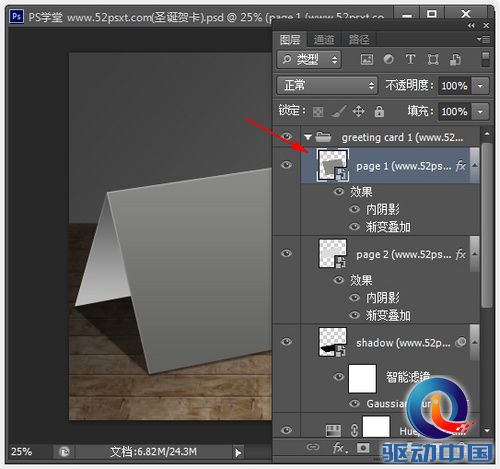Click the smart filter icon on shadow layer
This screenshot has height=469, width=500.
461,342
